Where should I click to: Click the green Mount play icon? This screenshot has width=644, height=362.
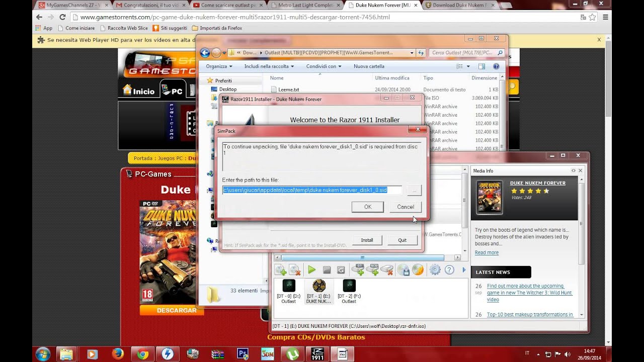[x=311, y=270]
